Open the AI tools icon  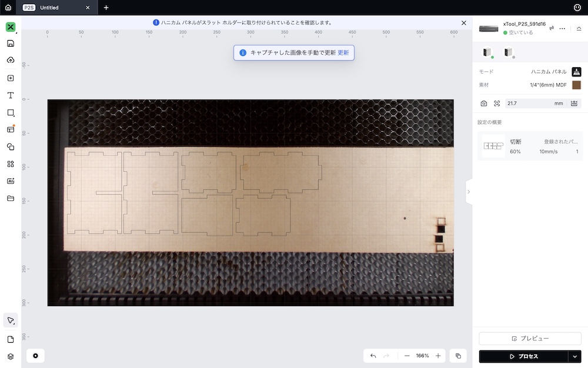11,181
